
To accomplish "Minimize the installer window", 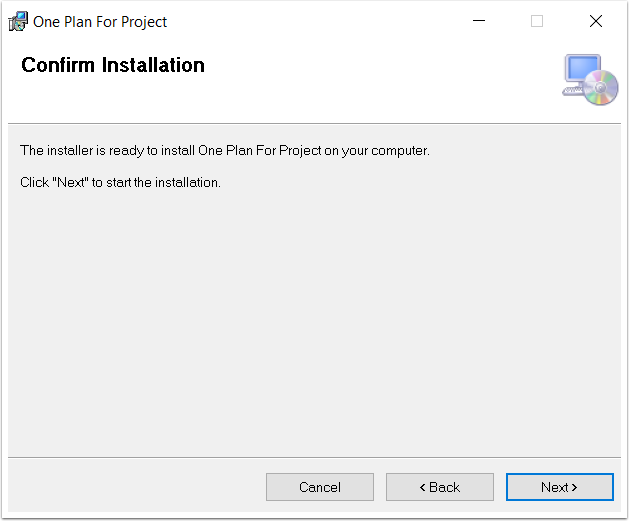I will 479,21.
